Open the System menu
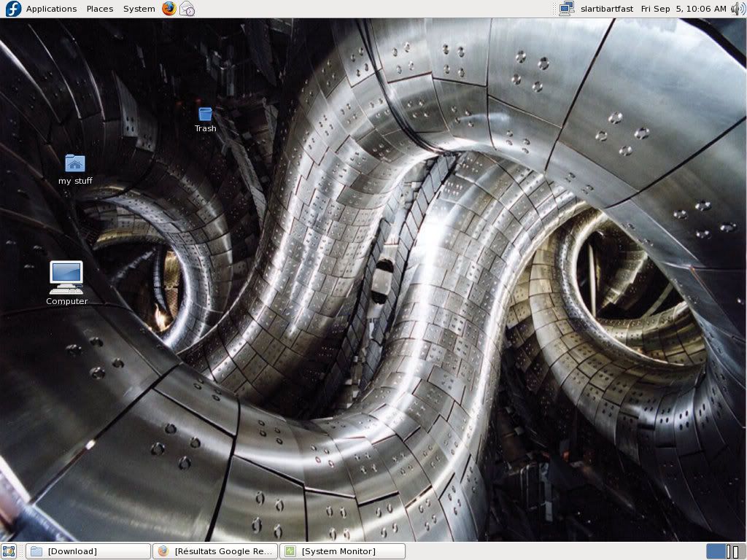Image resolution: width=747 pixels, height=560 pixels. coord(139,9)
